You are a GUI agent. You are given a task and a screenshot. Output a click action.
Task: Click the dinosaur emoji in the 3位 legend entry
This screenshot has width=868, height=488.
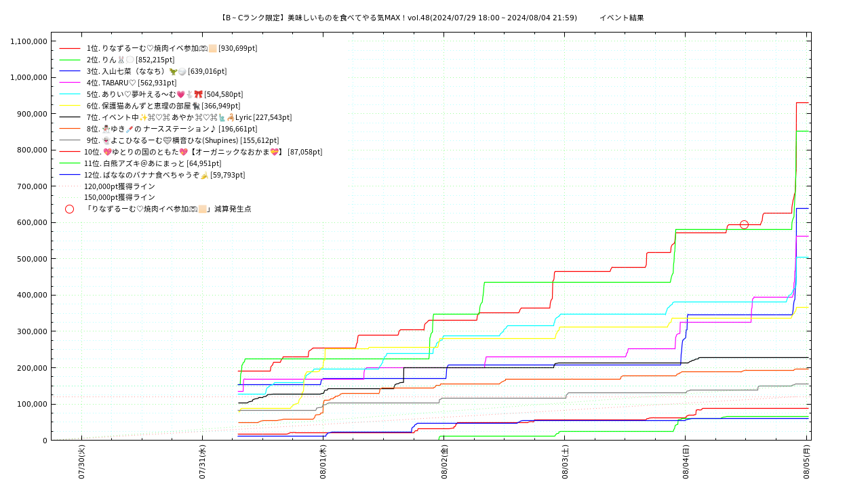click(x=173, y=71)
